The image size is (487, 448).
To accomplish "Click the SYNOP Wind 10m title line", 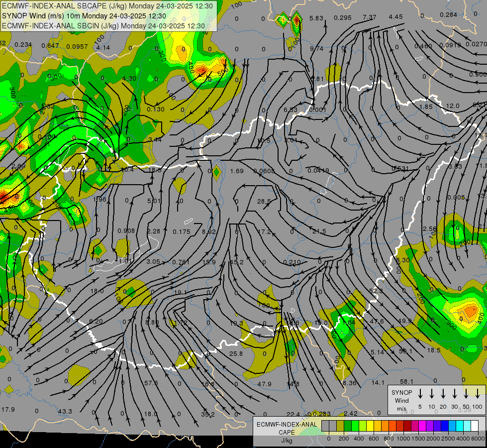I will click(84, 16).
